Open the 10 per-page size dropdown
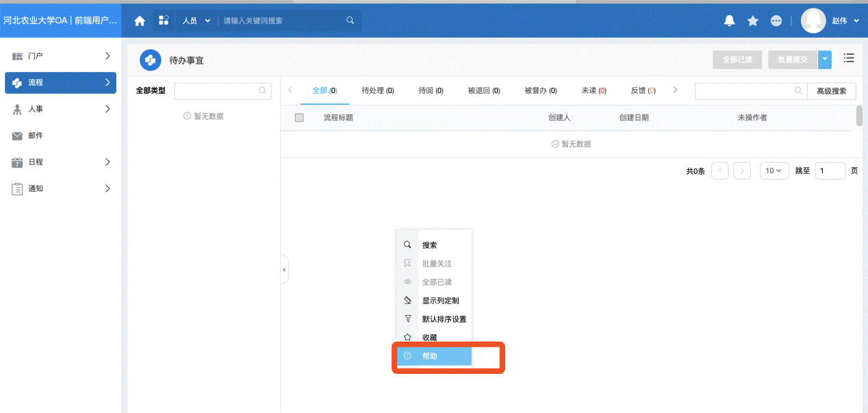868x413 pixels. [x=774, y=171]
